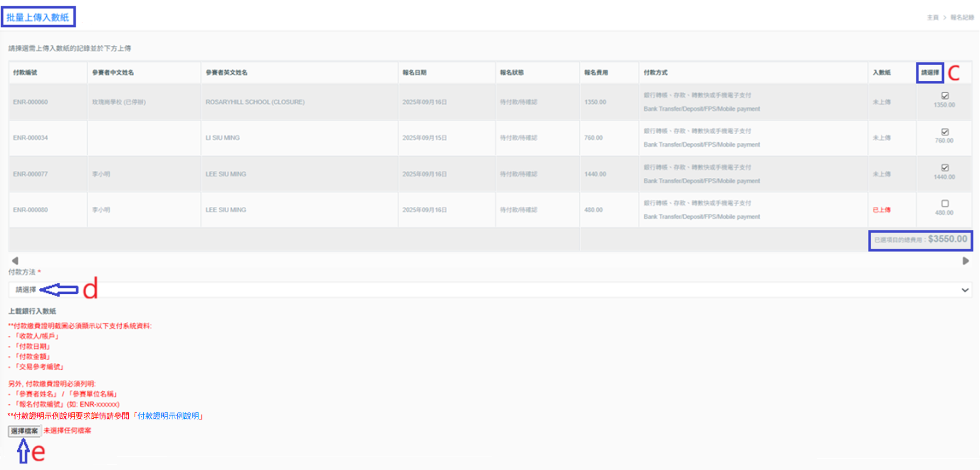This screenshot has width=980, height=470.
Task: Untick the checkbox for record ENR-000077
Action: 945,168
